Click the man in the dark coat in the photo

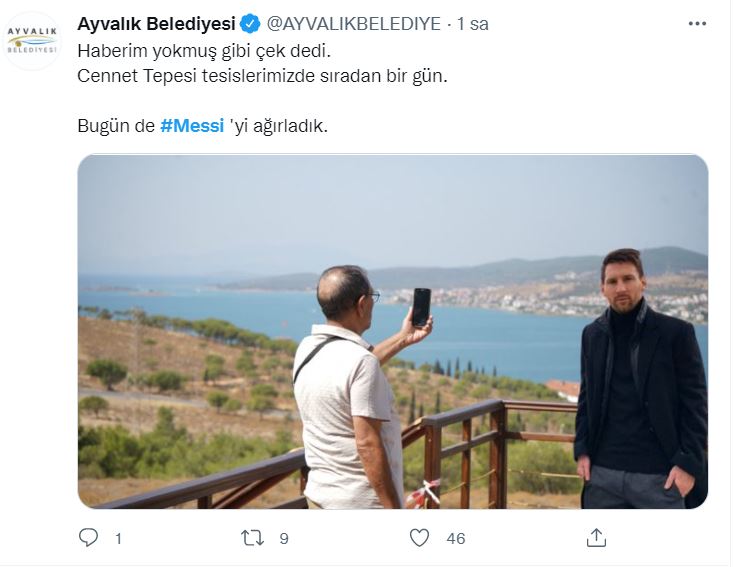pyautogui.click(x=641, y=380)
